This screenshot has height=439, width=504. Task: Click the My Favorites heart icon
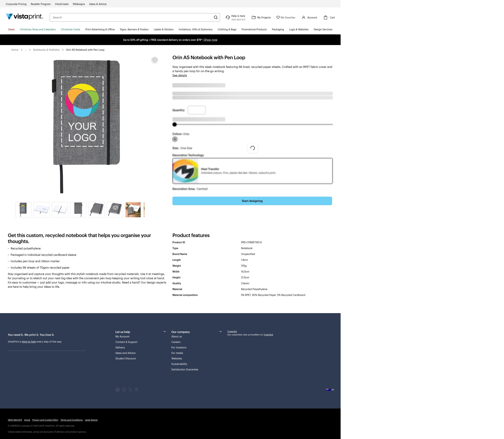point(278,17)
